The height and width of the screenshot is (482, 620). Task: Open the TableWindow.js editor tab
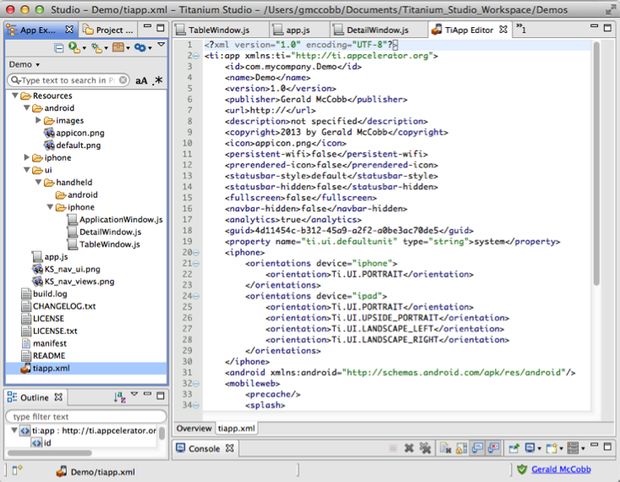pos(219,30)
